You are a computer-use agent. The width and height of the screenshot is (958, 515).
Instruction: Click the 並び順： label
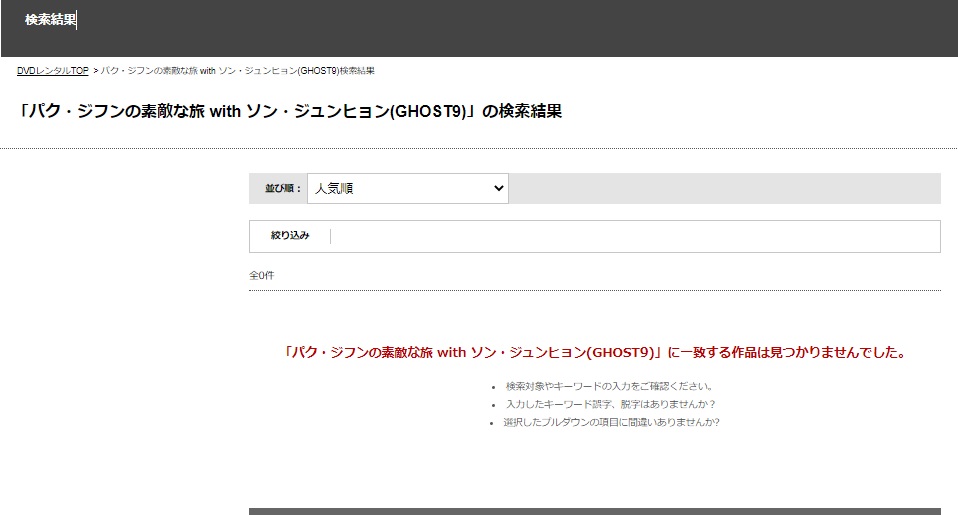pyautogui.click(x=283, y=189)
